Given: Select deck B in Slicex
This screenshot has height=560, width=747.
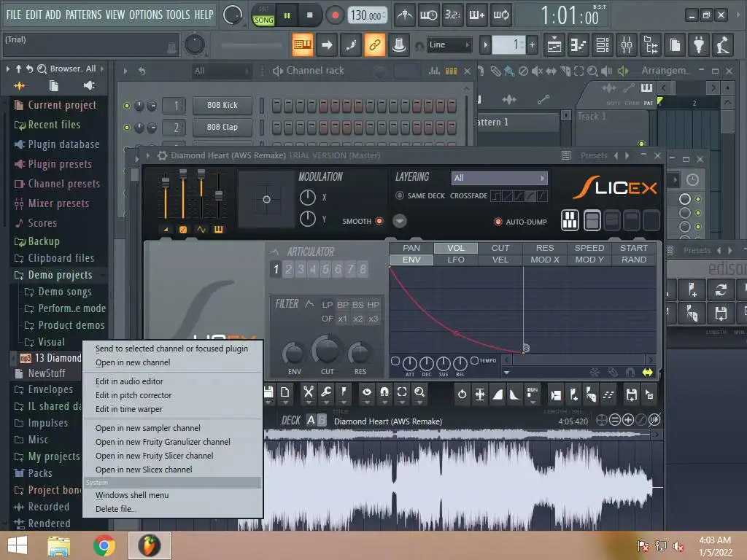Looking at the screenshot, I should tap(322, 420).
